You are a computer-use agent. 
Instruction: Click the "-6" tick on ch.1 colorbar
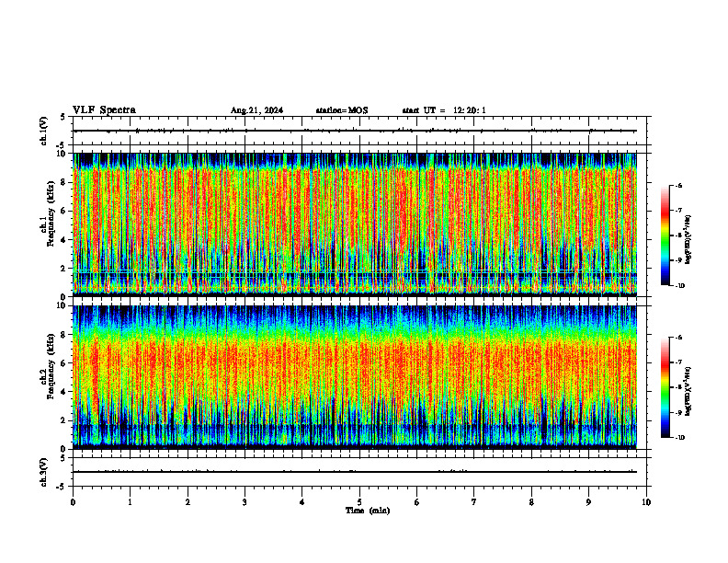(677, 186)
